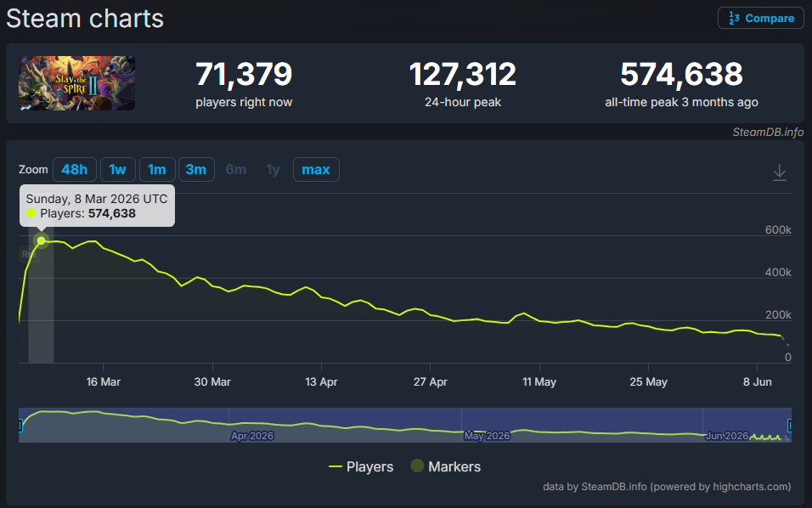
Task: Toggle the Markers series in legend
Action: [x=446, y=466]
